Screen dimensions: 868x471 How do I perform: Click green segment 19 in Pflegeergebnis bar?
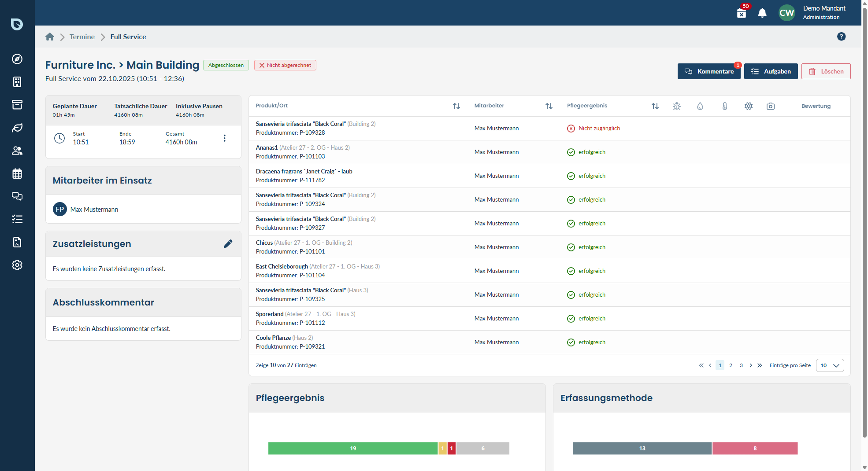tap(353, 449)
